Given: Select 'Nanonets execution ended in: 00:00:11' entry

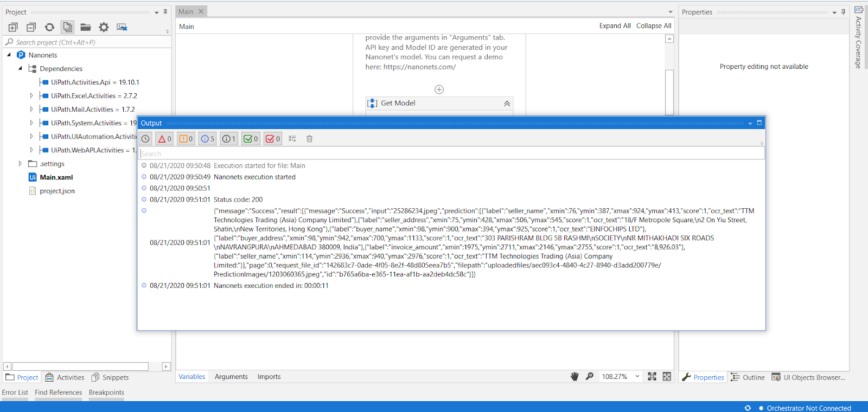Looking at the screenshot, I should point(271,286).
